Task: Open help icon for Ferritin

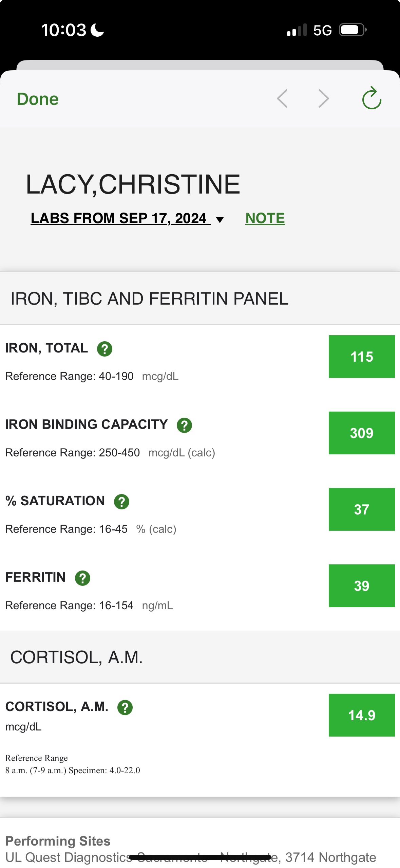Action: click(x=82, y=578)
